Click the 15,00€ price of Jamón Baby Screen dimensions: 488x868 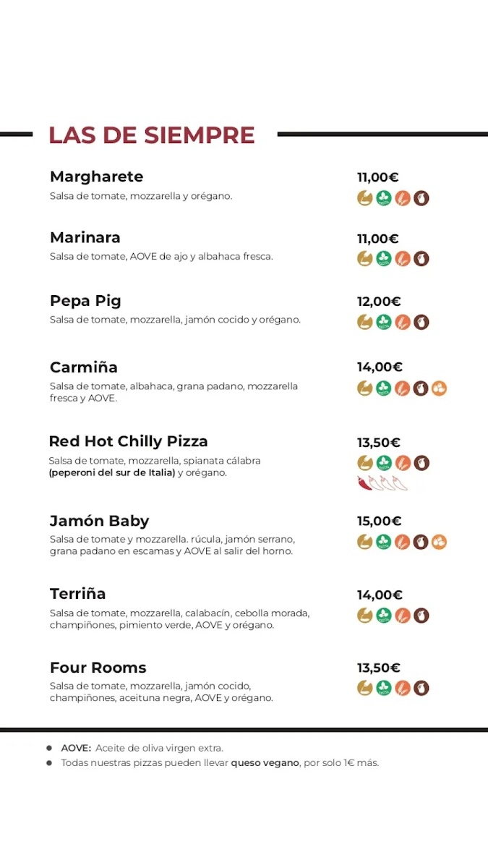(379, 521)
